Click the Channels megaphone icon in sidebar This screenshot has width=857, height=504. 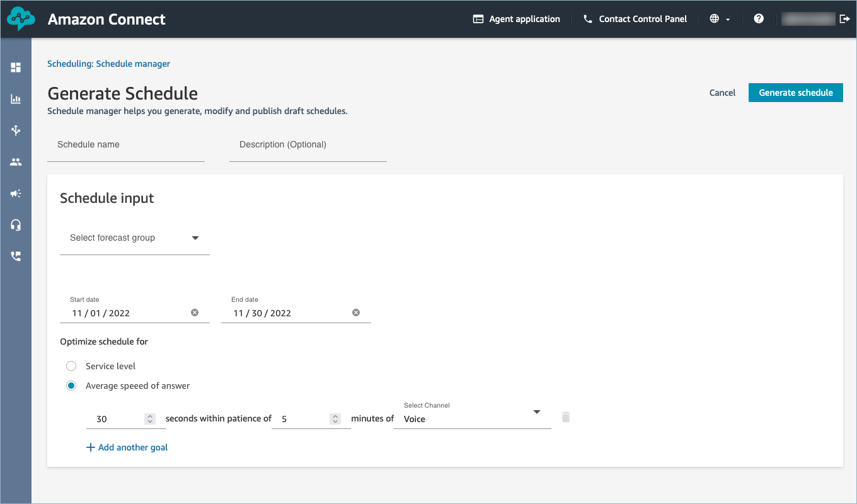click(16, 193)
